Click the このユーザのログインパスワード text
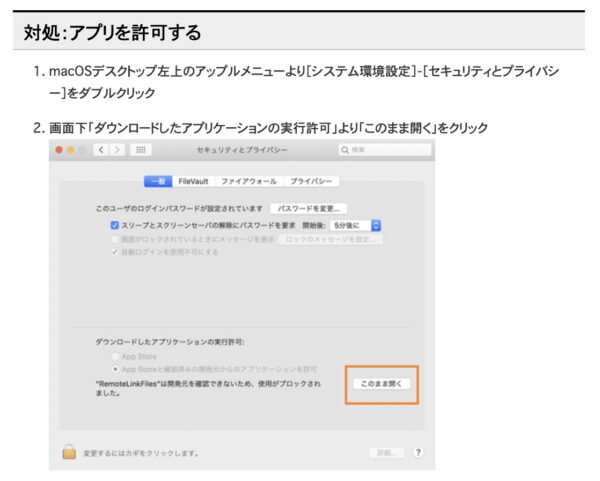 [179, 209]
